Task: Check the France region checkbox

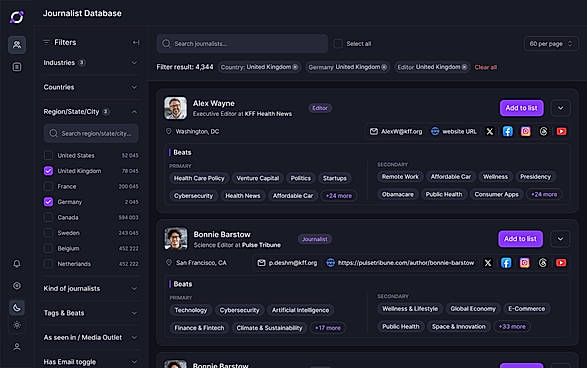Action: point(48,186)
